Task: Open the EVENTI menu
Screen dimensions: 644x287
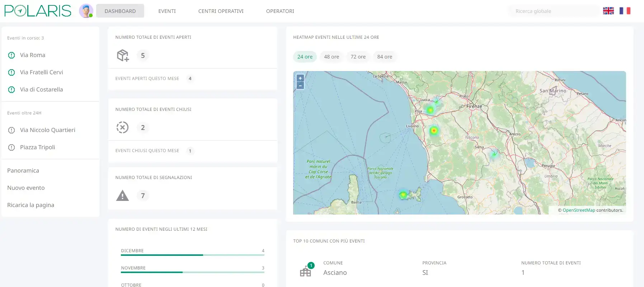Action: [x=167, y=11]
